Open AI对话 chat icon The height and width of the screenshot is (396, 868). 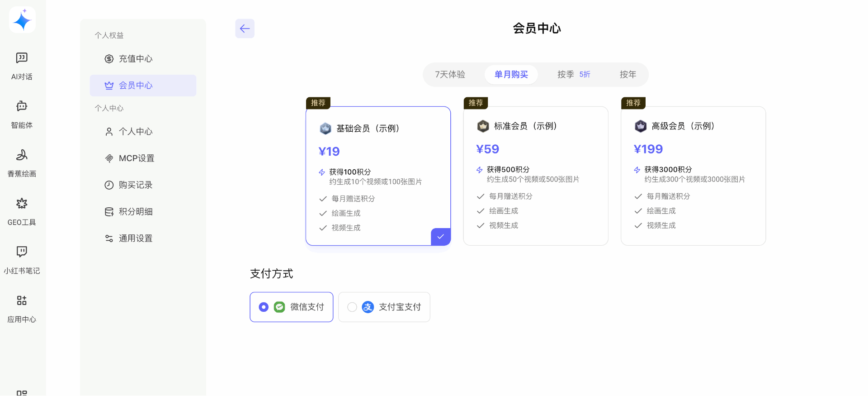pyautogui.click(x=22, y=58)
